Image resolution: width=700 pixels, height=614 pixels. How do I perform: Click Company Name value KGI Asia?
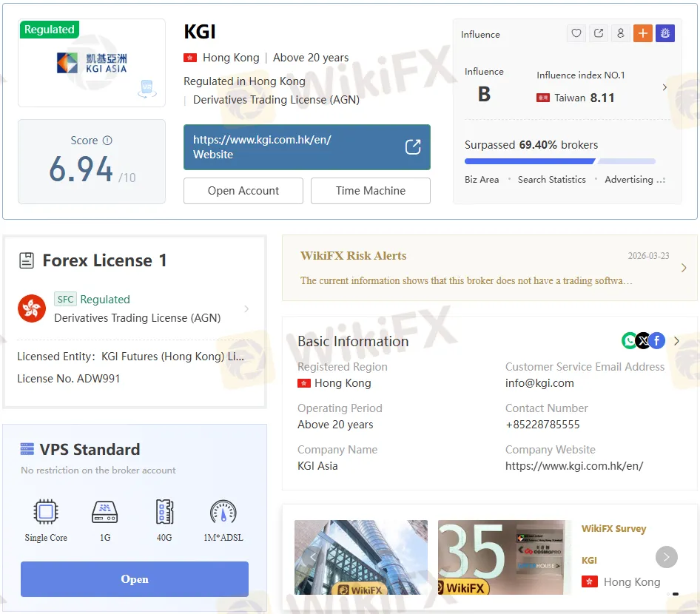coord(317,466)
